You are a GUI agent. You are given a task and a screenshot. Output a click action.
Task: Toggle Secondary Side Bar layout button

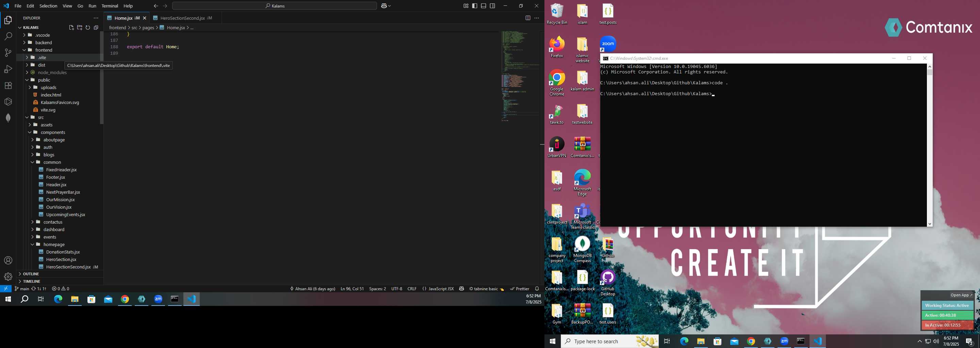pos(493,6)
